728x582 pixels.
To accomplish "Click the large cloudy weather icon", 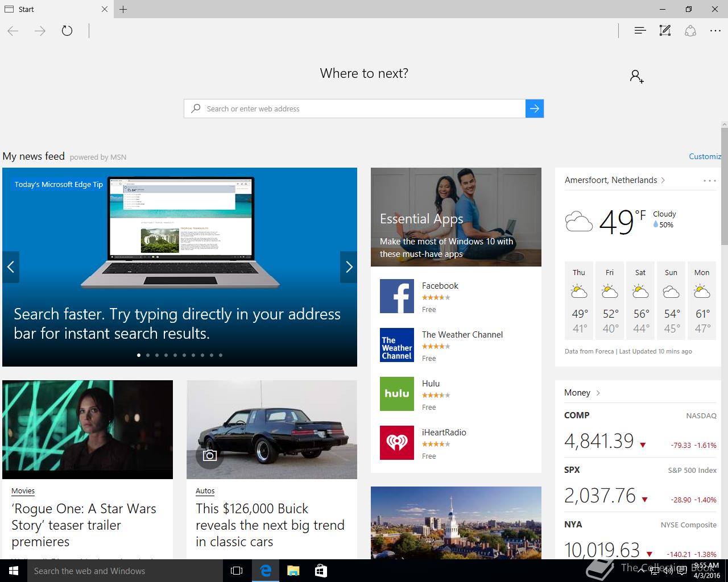I will pyautogui.click(x=579, y=221).
